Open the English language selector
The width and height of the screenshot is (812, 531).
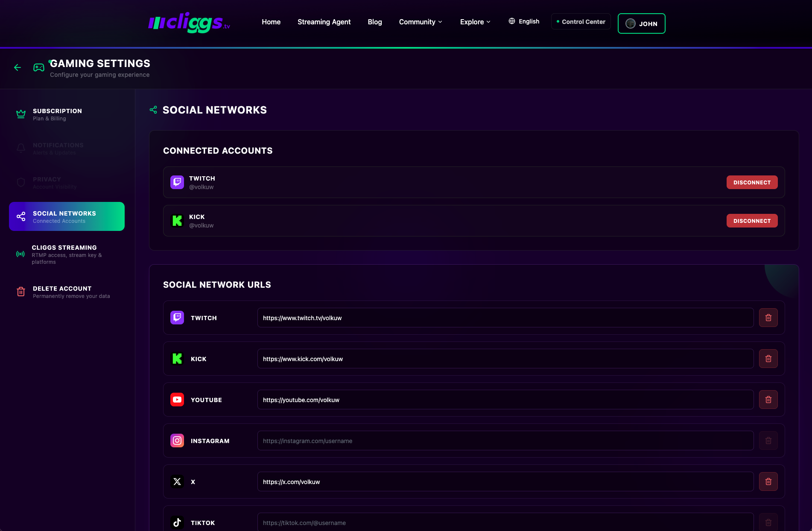click(x=524, y=21)
